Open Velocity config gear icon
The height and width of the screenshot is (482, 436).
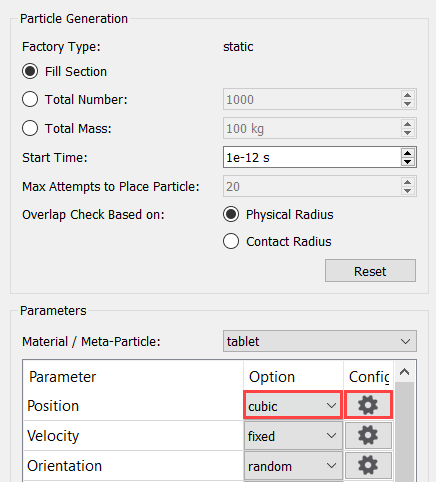coord(368,435)
